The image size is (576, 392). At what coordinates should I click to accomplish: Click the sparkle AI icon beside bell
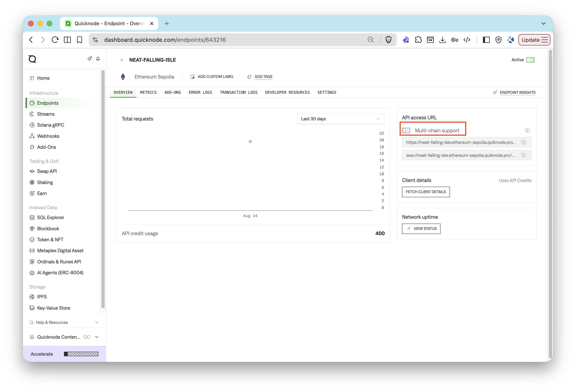pyautogui.click(x=90, y=58)
